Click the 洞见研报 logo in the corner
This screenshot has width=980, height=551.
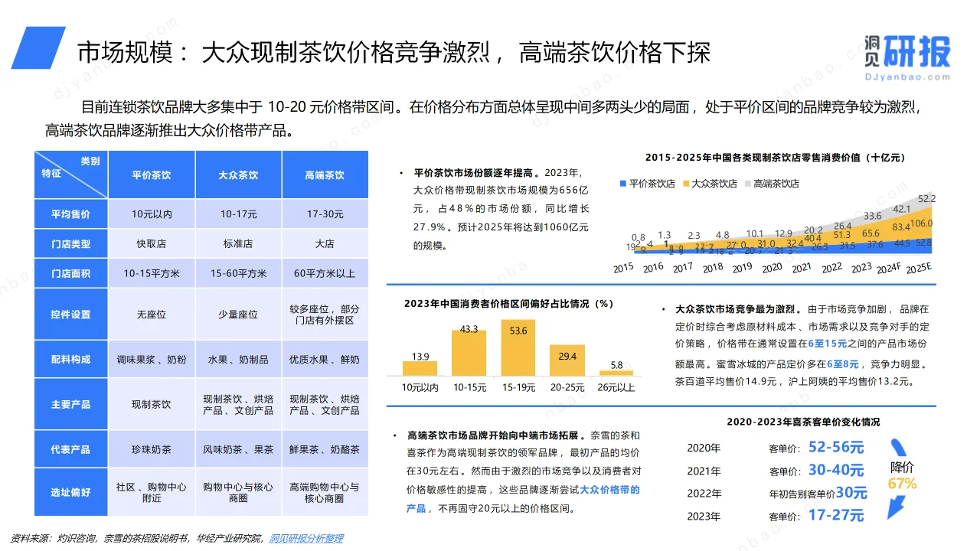tap(906, 56)
